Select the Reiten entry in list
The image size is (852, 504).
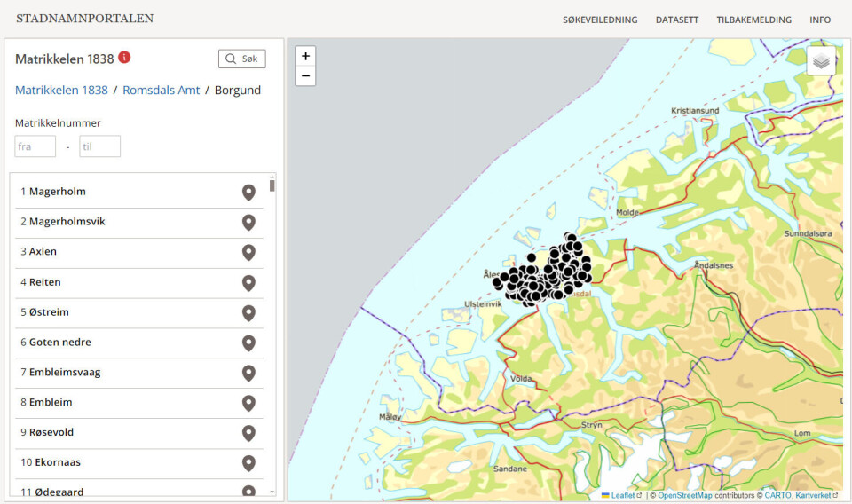pos(45,282)
